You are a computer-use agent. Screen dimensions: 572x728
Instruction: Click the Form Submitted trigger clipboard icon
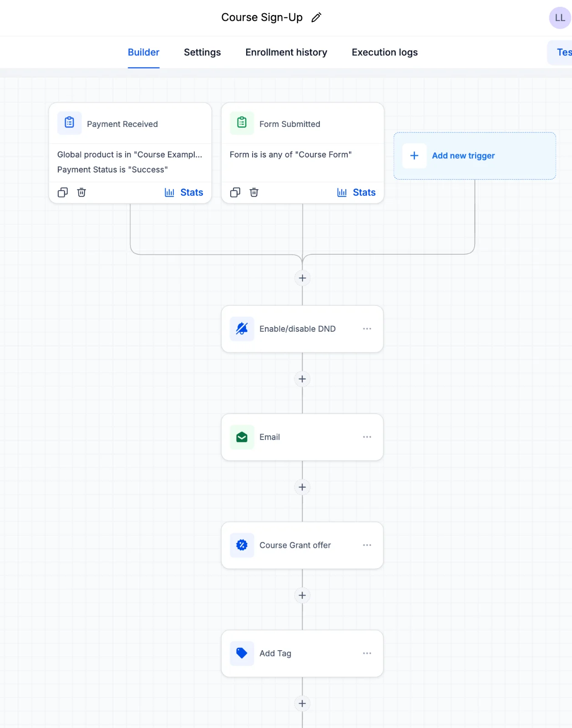pyautogui.click(x=242, y=123)
